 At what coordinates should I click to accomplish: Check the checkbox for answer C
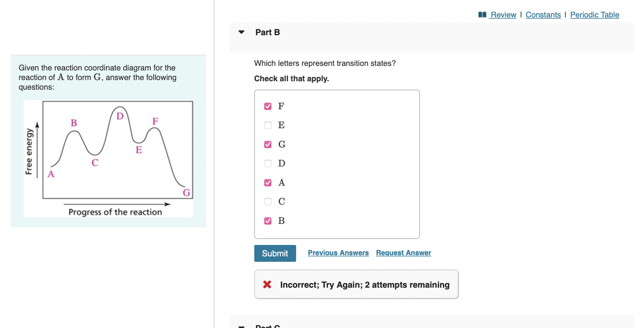click(268, 202)
